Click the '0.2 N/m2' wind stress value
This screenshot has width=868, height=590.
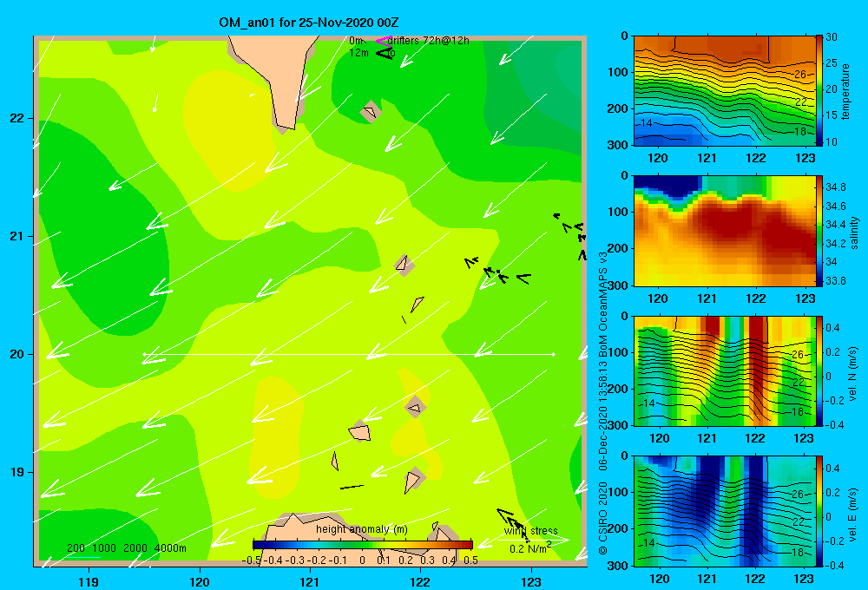tap(530, 548)
